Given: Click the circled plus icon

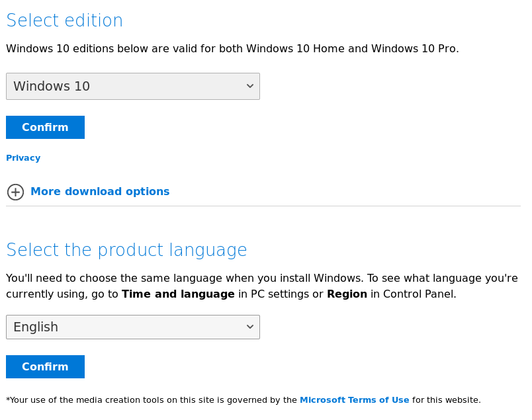Looking at the screenshot, I should coord(15,192).
